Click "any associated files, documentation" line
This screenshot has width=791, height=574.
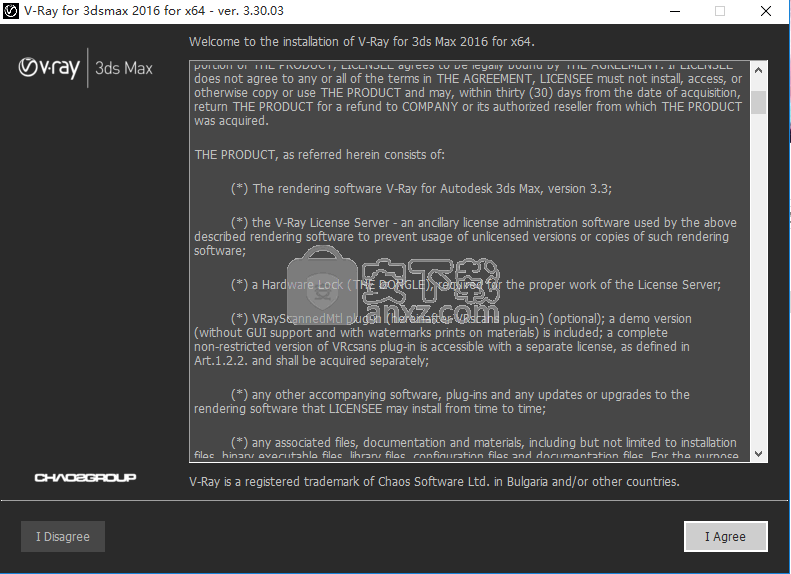pyautogui.click(x=484, y=443)
